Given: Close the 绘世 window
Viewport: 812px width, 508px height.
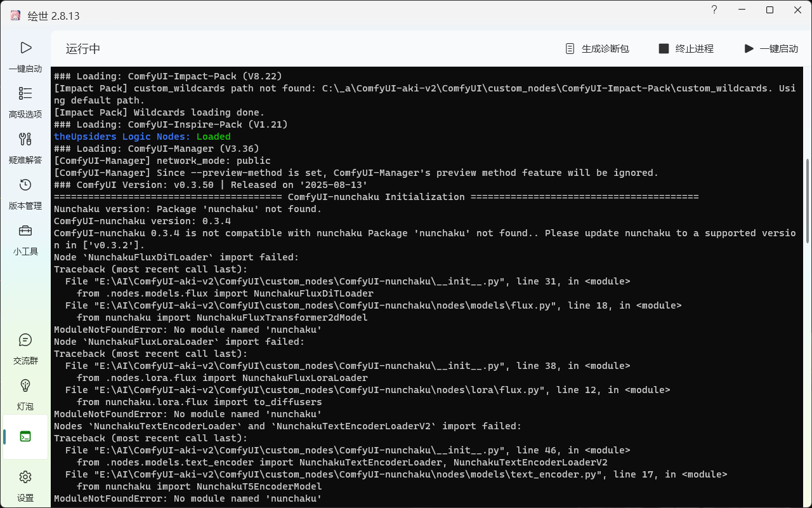Looking at the screenshot, I should click(798, 10).
